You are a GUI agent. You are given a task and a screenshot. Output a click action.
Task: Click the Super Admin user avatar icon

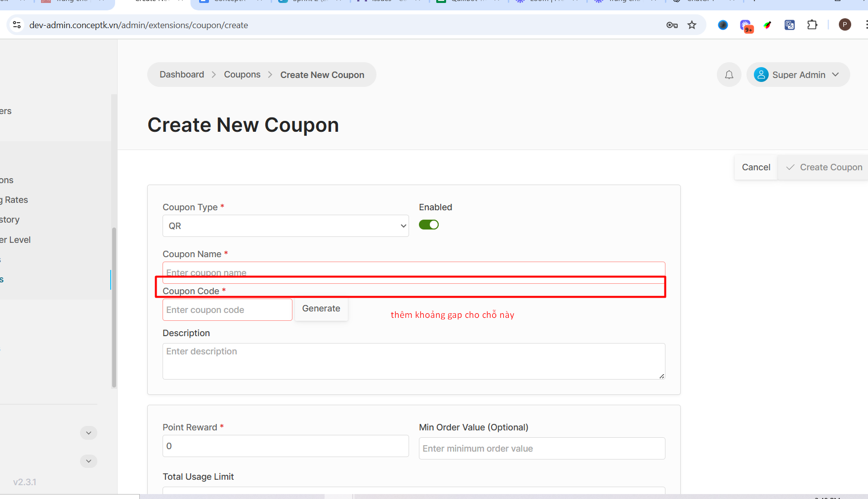click(x=761, y=75)
